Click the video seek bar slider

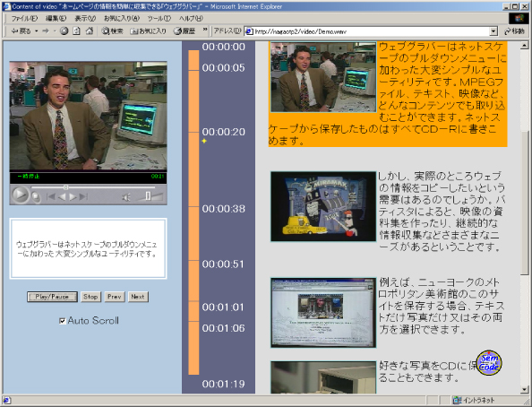click(x=65, y=187)
